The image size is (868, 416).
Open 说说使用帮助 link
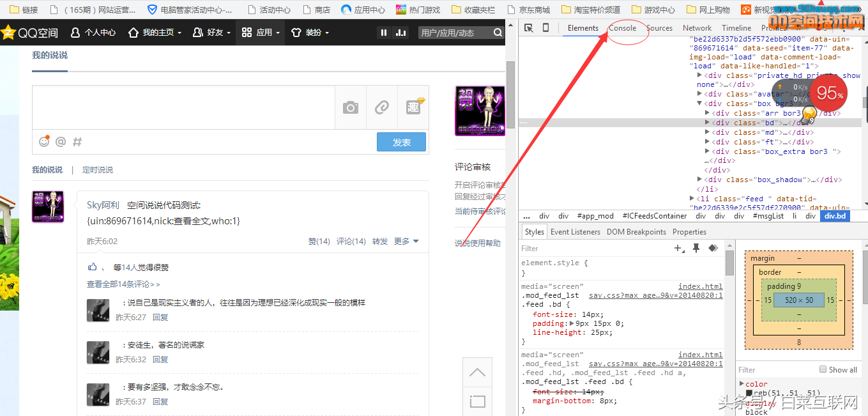point(478,243)
